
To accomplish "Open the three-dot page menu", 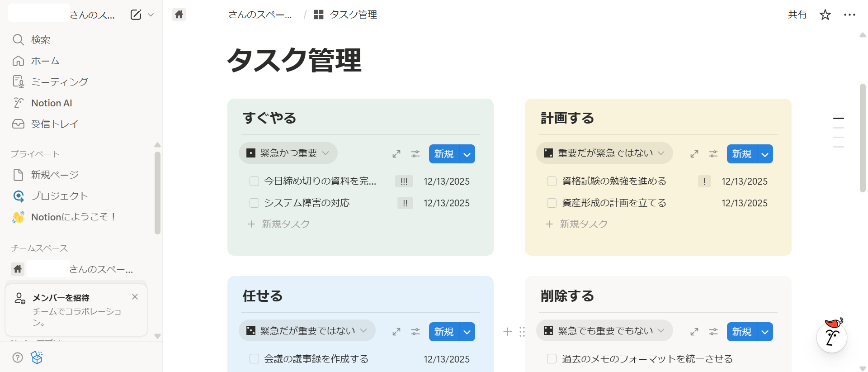I will 849,15.
